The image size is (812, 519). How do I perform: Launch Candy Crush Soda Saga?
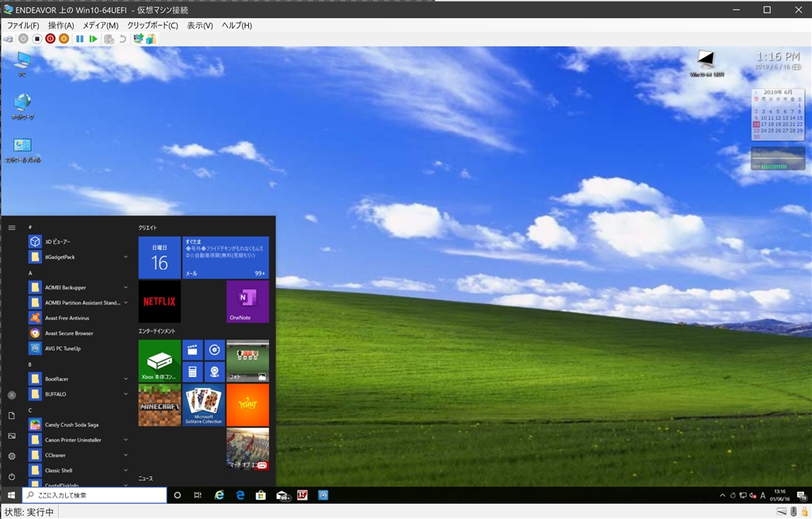(79, 425)
